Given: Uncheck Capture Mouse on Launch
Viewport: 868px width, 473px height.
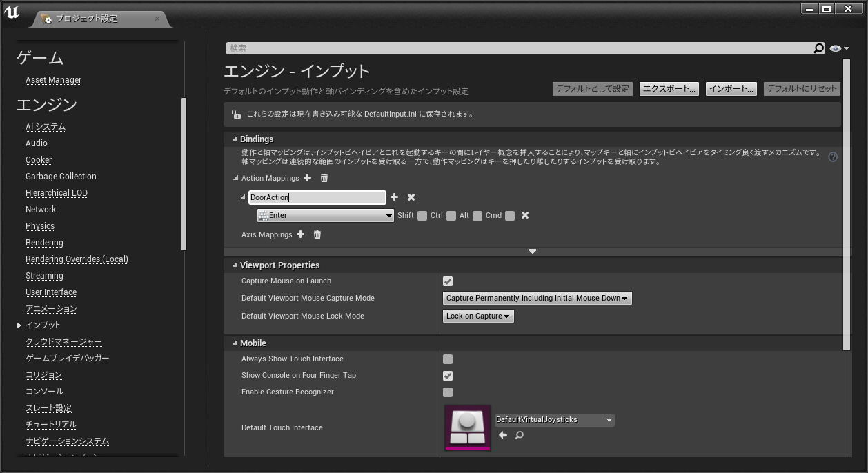Looking at the screenshot, I should pos(448,281).
